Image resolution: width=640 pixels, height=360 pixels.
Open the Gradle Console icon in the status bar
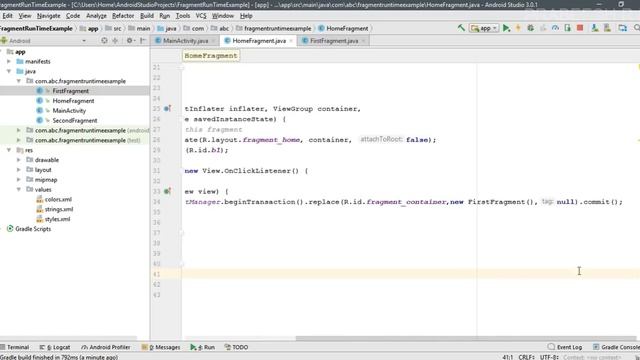coord(596,347)
